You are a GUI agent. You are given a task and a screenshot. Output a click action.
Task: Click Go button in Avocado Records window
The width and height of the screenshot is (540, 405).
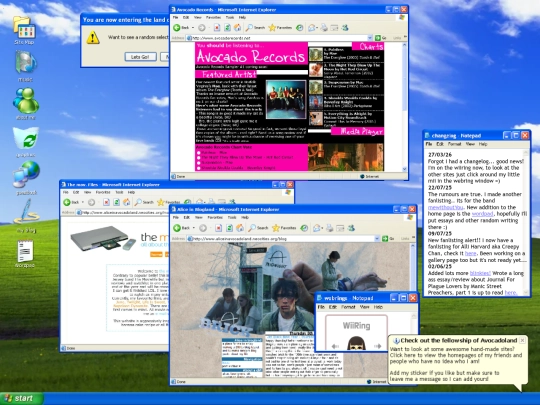click(381, 38)
